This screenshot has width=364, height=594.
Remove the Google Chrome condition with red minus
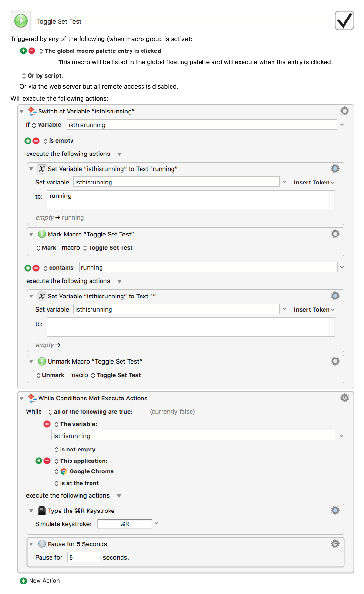(47, 461)
